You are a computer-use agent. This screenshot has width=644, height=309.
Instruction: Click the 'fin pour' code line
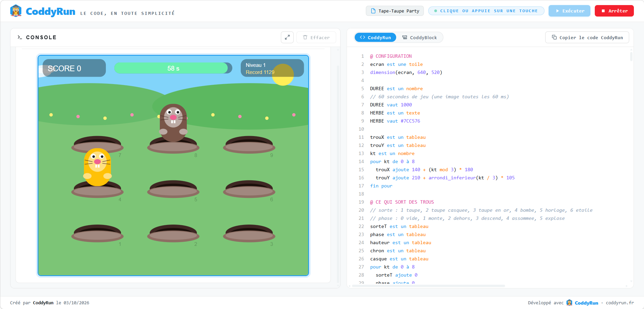coord(381,186)
